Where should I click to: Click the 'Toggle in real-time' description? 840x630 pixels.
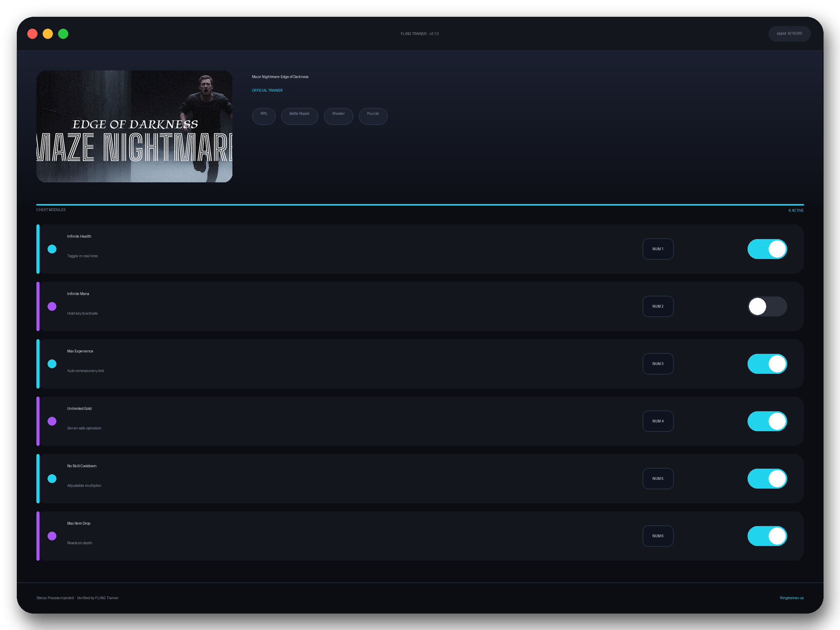click(x=82, y=256)
